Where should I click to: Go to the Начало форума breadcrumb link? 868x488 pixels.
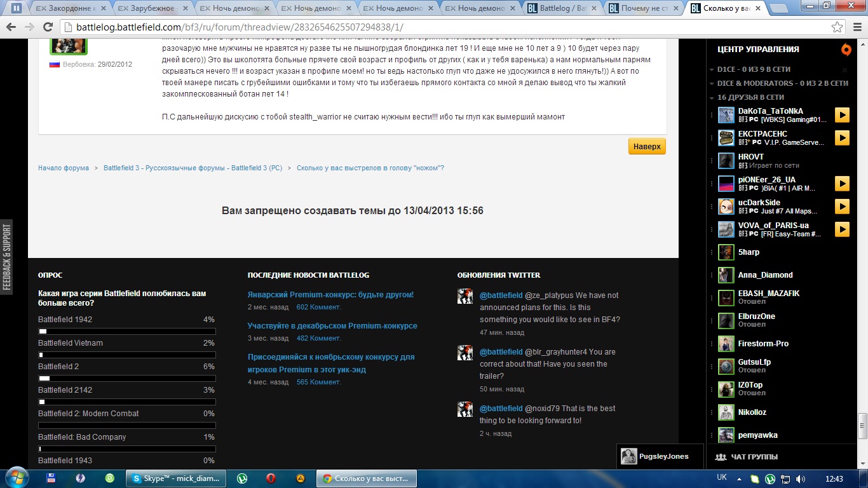click(64, 168)
